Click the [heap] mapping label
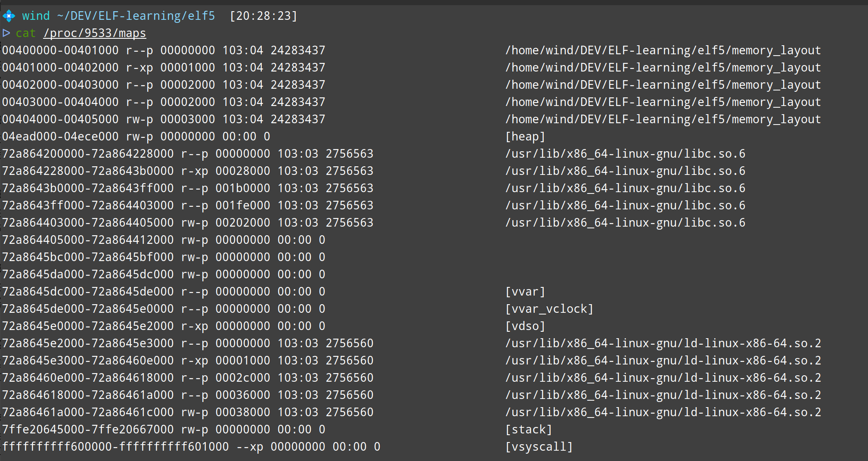868x461 pixels. [x=525, y=137]
